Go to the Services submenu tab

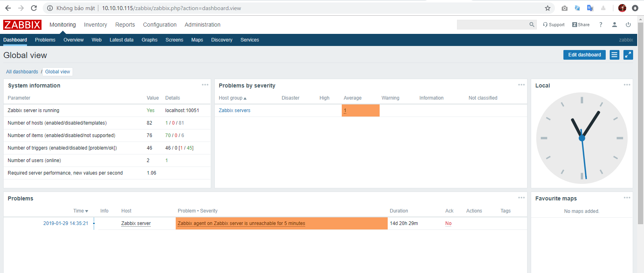point(250,40)
